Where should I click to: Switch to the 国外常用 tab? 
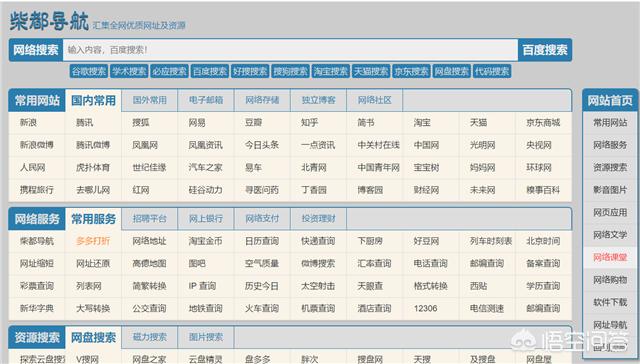pyautogui.click(x=149, y=100)
